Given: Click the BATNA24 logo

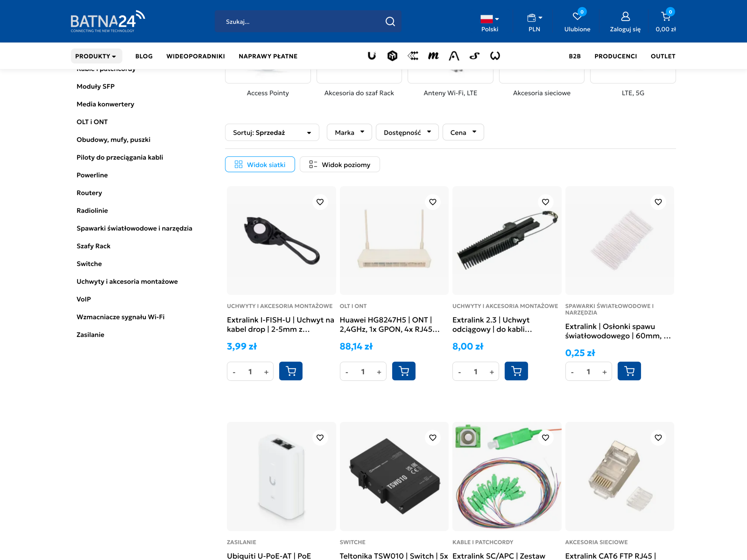Looking at the screenshot, I should pos(108,22).
